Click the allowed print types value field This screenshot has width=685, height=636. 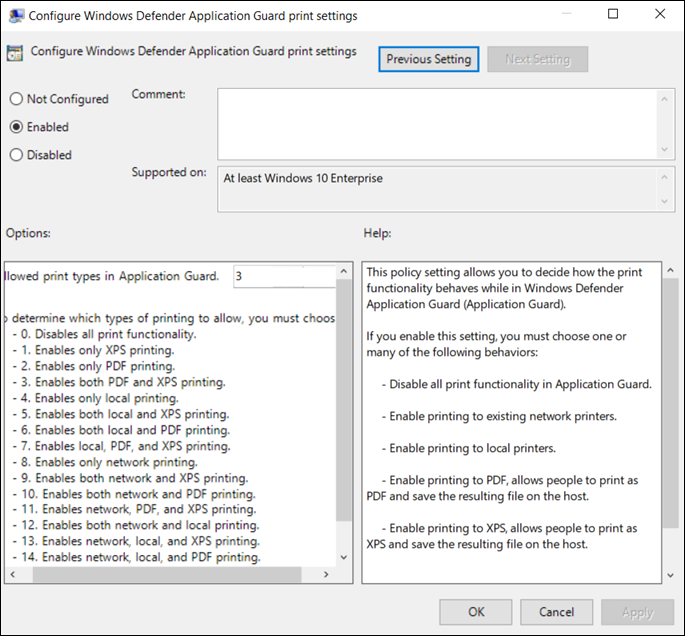pos(284,276)
